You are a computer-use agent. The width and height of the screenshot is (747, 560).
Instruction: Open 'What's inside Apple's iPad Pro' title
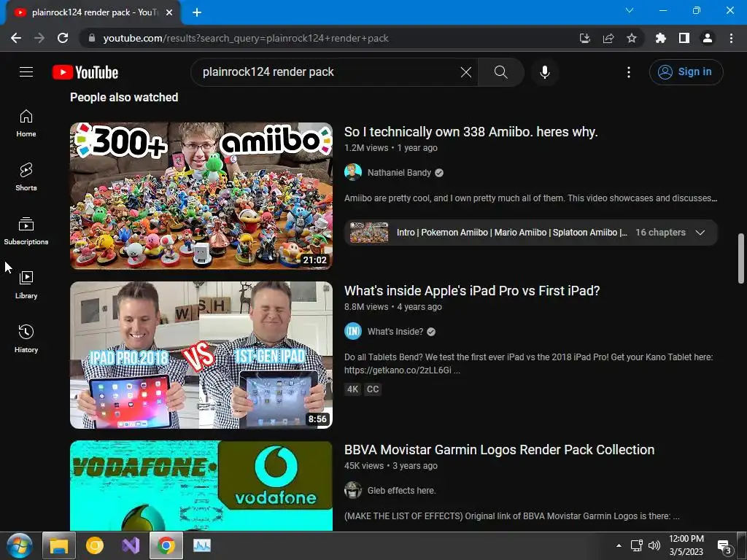coord(472,291)
